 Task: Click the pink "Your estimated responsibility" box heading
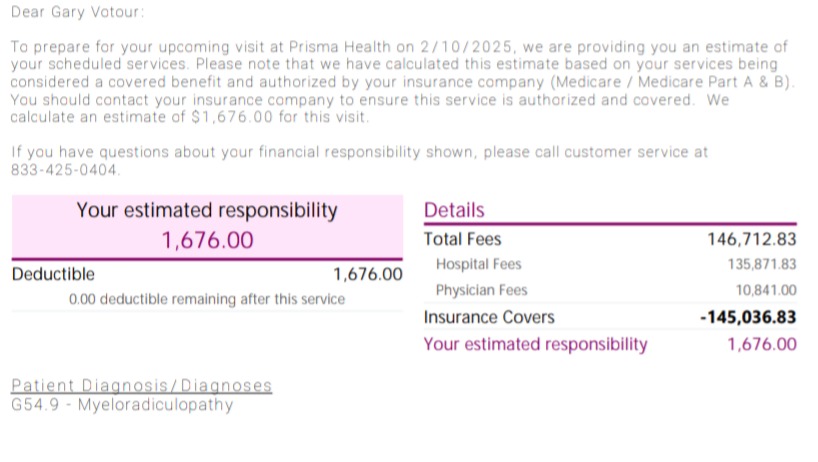point(207,210)
